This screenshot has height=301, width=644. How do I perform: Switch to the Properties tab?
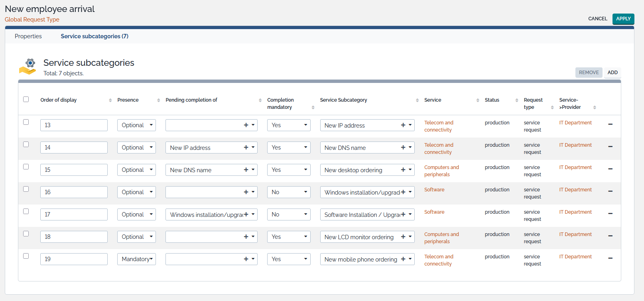(x=28, y=36)
